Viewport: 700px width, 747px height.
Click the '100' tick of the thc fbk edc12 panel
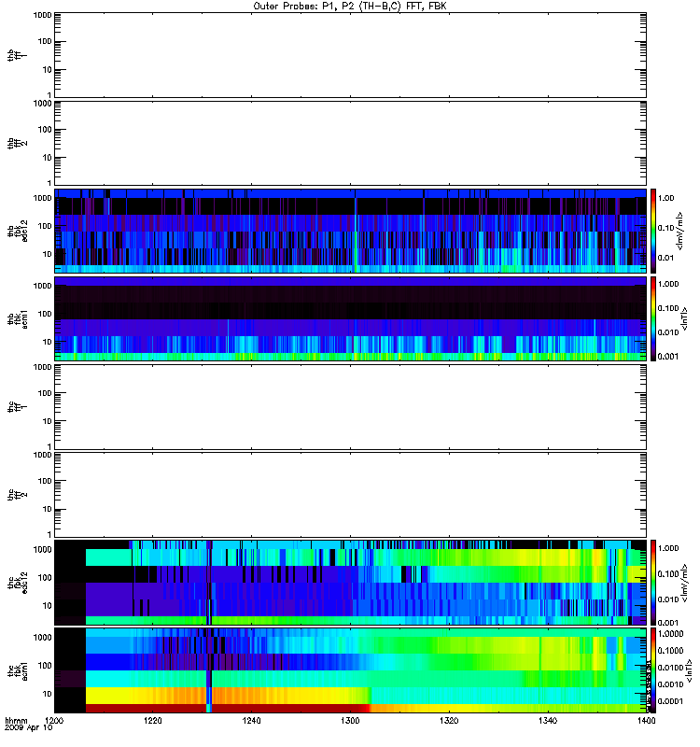[44, 578]
